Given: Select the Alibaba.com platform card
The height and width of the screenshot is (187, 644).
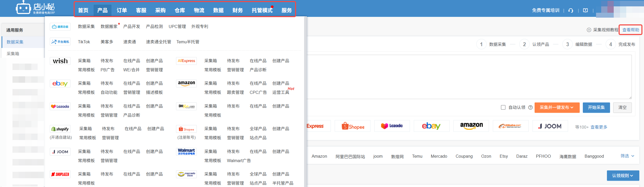Looking at the screenshot, I should click(510, 126).
